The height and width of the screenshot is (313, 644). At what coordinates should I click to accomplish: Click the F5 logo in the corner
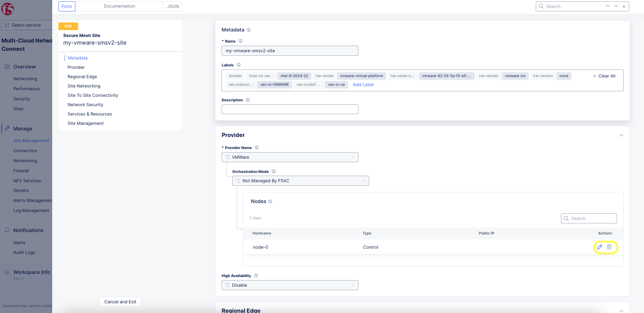pos(8,9)
